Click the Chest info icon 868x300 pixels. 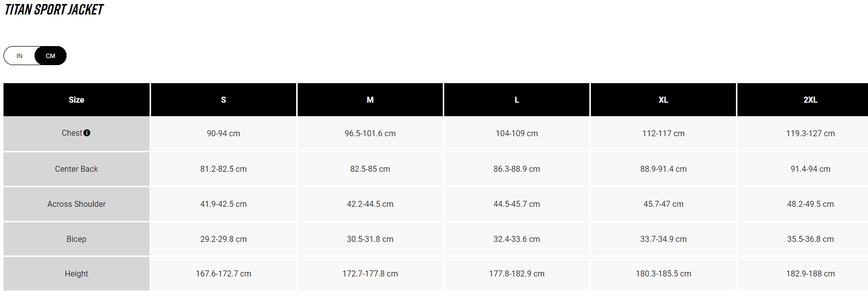point(87,133)
